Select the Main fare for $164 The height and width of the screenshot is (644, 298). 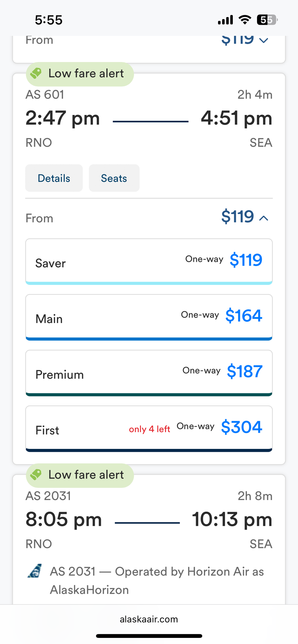[x=149, y=317]
